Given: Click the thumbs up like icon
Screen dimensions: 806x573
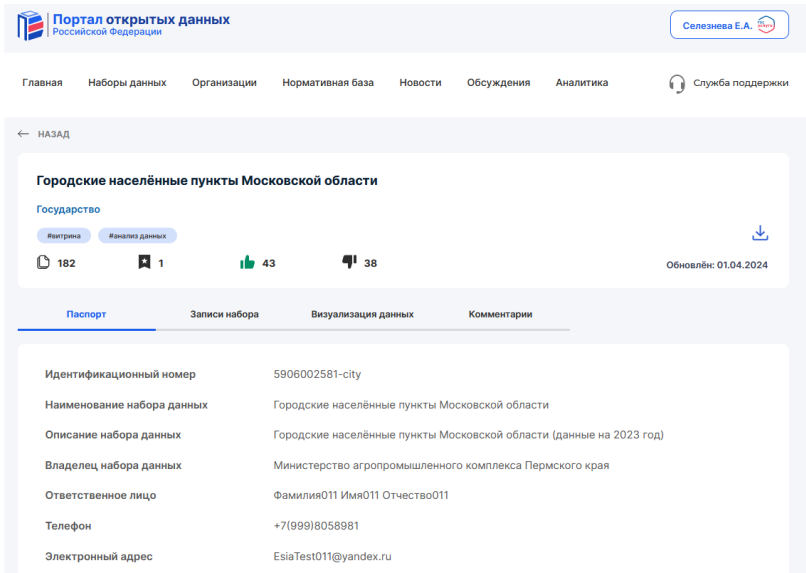Looking at the screenshot, I should tap(247, 263).
